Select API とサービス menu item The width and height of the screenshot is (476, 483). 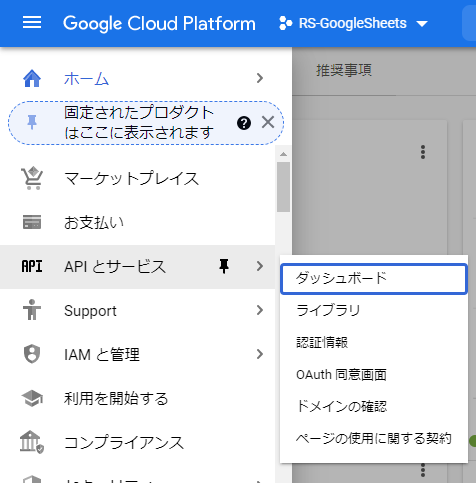pos(115,267)
